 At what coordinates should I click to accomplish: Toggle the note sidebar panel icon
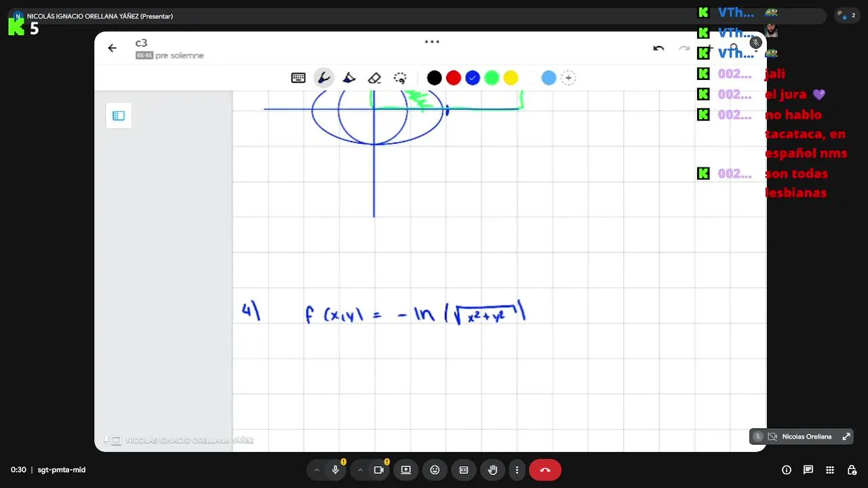(119, 116)
